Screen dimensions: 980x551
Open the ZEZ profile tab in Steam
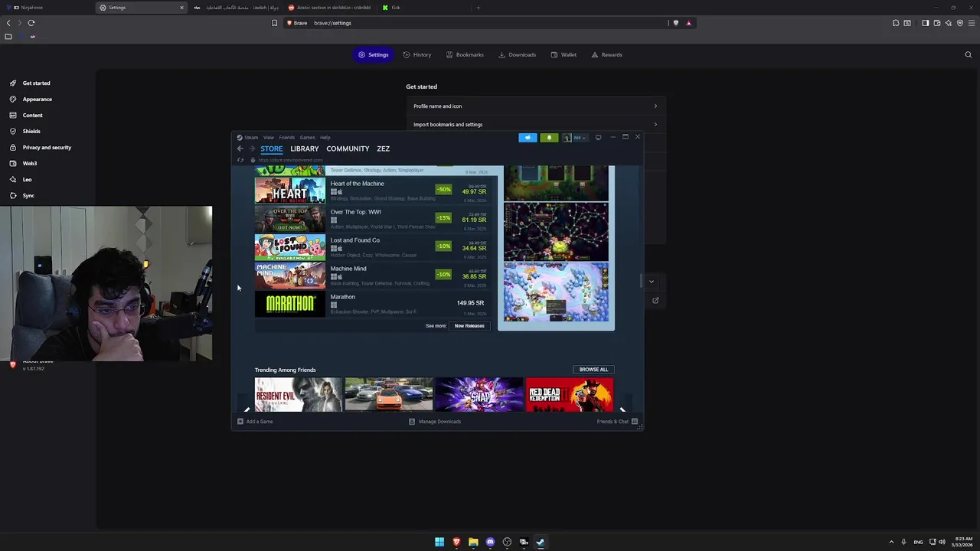pyautogui.click(x=384, y=148)
